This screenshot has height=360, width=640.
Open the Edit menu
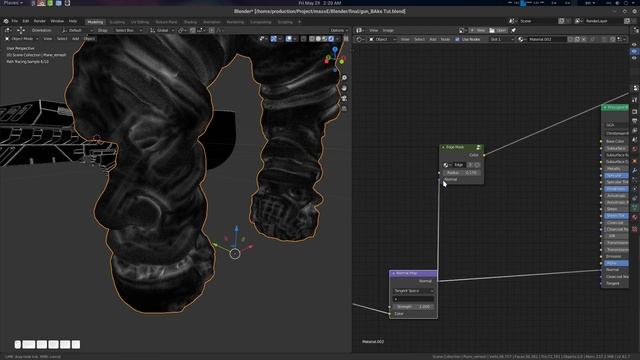[26, 21]
